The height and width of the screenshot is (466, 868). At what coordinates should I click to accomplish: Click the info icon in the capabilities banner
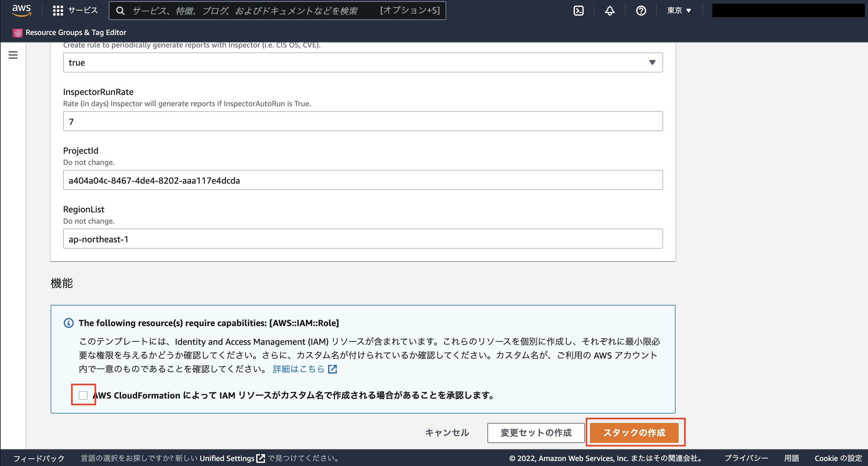[x=68, y=323]
